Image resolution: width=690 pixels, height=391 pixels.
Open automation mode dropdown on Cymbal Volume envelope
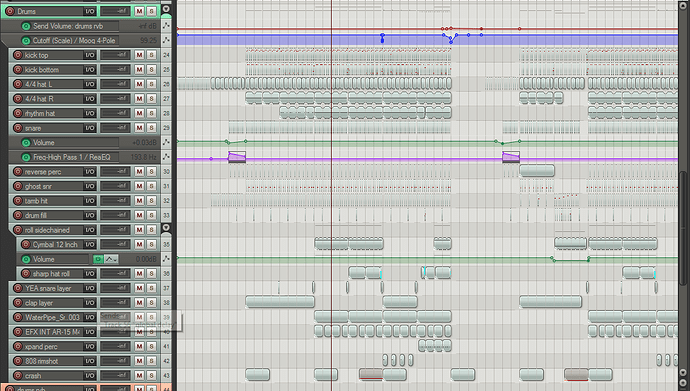[x=111, y=259]
